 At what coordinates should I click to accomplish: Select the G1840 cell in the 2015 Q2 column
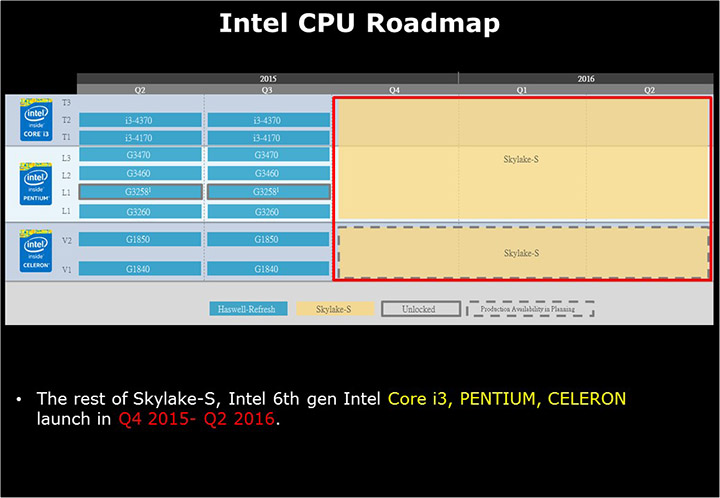(140, 269)
